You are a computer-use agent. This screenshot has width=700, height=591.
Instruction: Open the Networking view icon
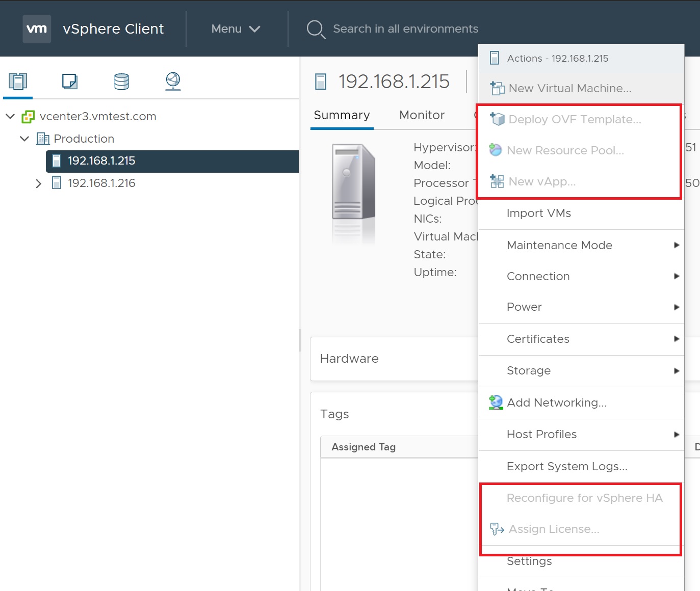pos(173,82)
